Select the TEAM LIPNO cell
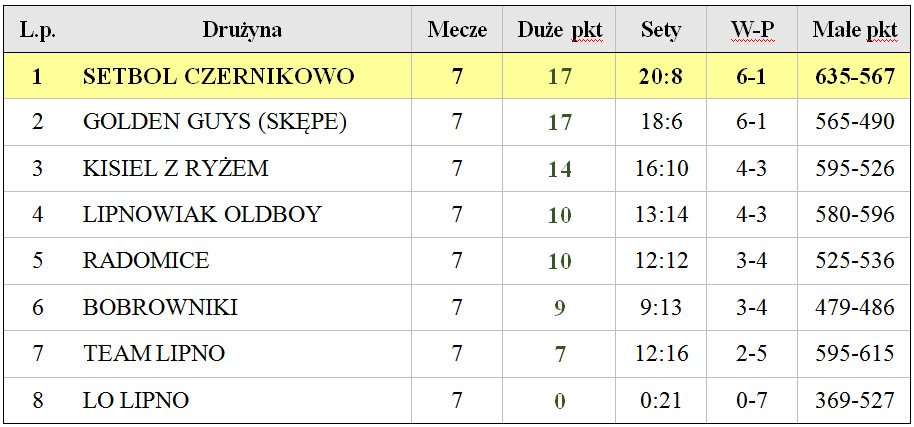The height and width of the screenshot is (427, 914). coord(242,353)
